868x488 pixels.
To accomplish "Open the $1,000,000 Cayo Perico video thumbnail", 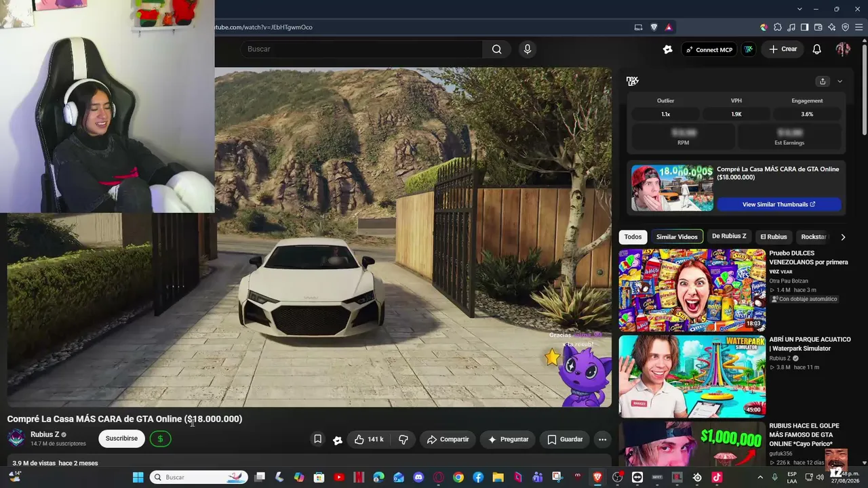I will pos(692,444).
